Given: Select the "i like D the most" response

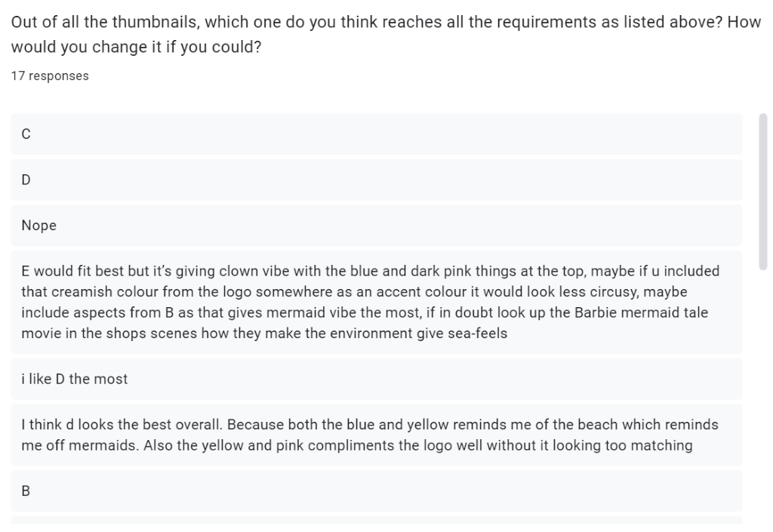Looking at the screenshot, I should 377,379.
